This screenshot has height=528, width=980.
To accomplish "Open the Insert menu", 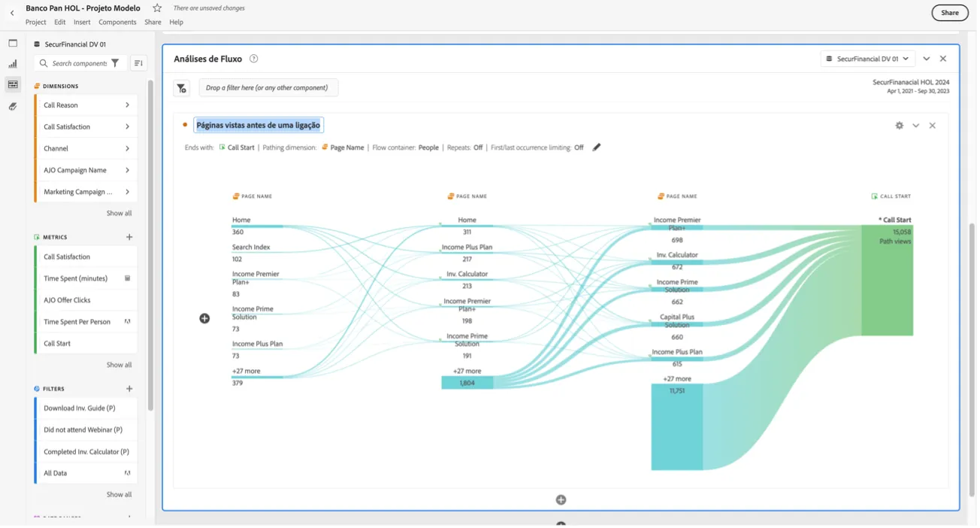I will (x=82, y=23).
